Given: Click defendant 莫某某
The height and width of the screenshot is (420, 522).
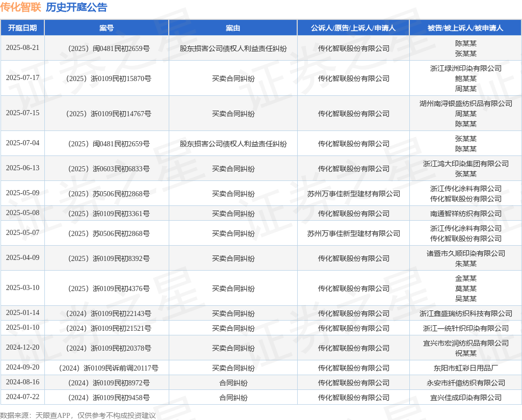Looking at the screenshot, I should coord(466,288).
